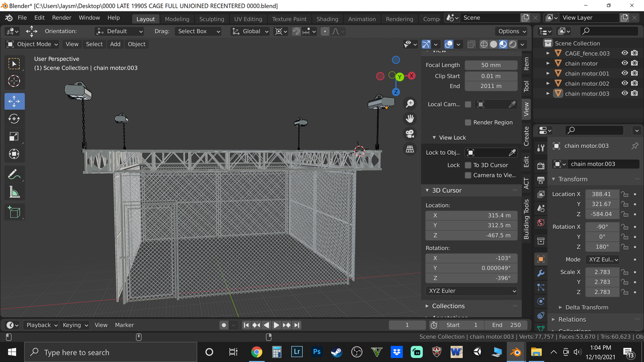Click the viewport pan hand icon

click(x=410, y=119)
